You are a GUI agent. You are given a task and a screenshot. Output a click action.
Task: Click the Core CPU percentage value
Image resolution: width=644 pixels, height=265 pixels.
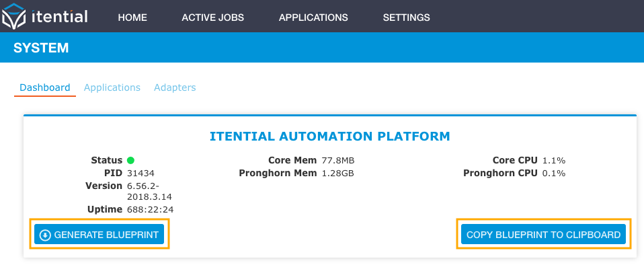pos(554,160)
